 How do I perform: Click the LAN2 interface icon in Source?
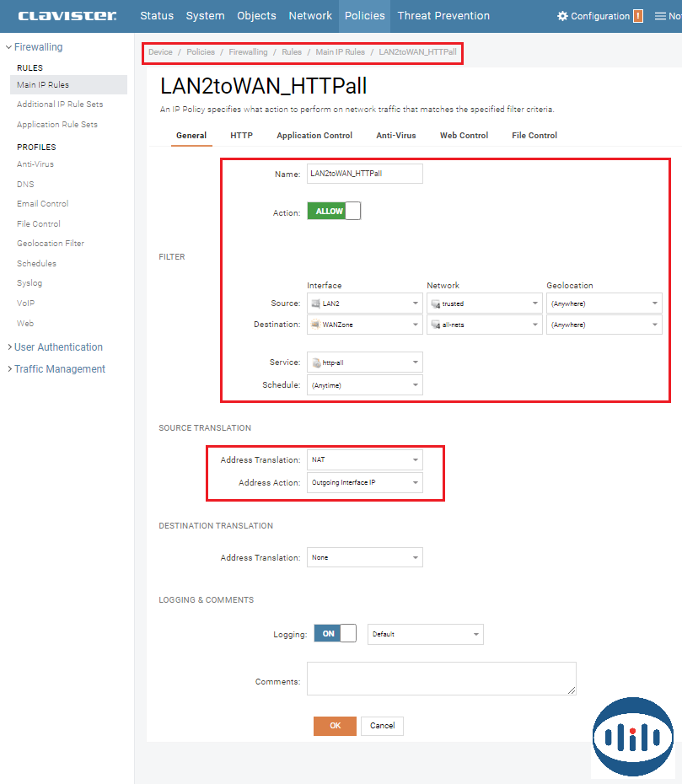point(315,303)
